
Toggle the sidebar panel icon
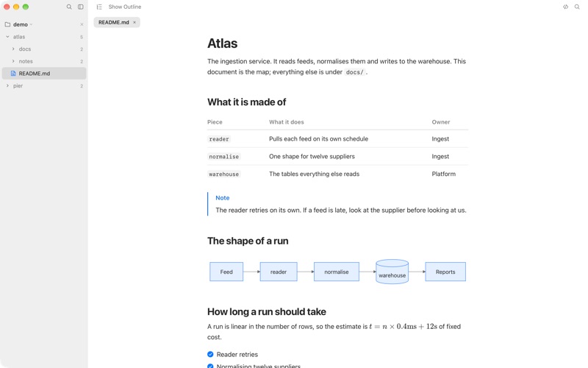(81, 7)
